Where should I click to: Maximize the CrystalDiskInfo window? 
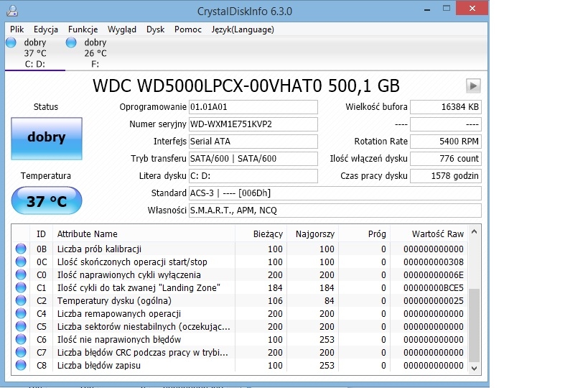click(x=447, y=8)
